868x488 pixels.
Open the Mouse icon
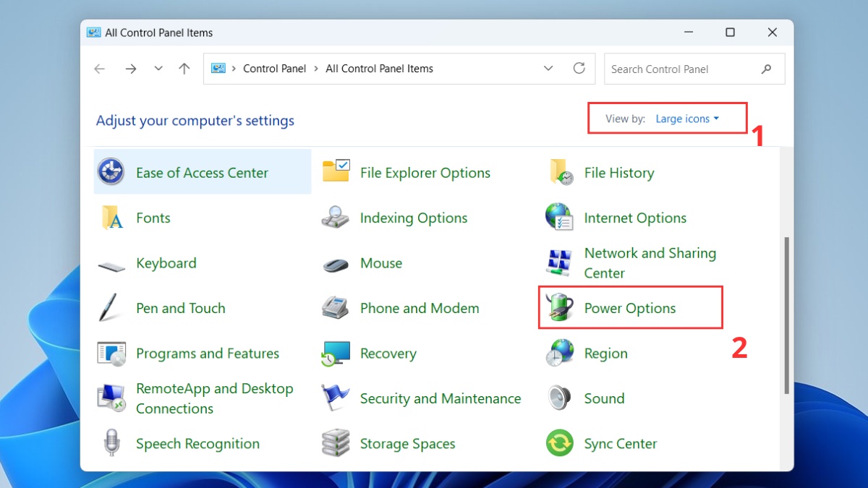[336, 265]
